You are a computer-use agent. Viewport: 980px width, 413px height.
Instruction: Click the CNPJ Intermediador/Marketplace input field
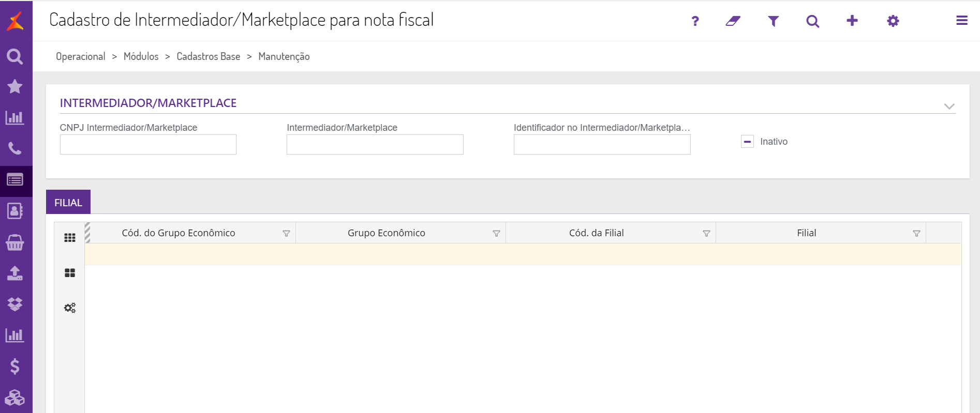pyautogui.click(x=148, y=145)
